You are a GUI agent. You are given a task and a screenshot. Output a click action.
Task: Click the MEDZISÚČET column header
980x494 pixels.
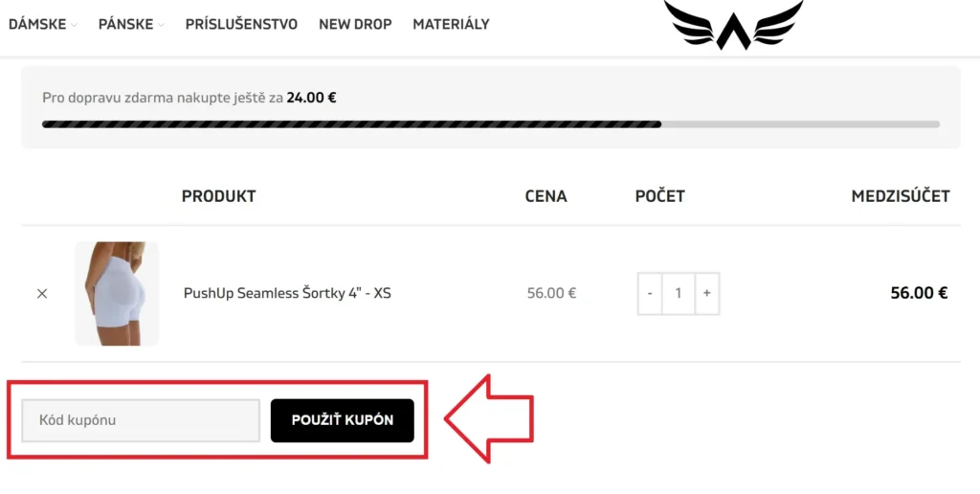click(x=900, y=196)
